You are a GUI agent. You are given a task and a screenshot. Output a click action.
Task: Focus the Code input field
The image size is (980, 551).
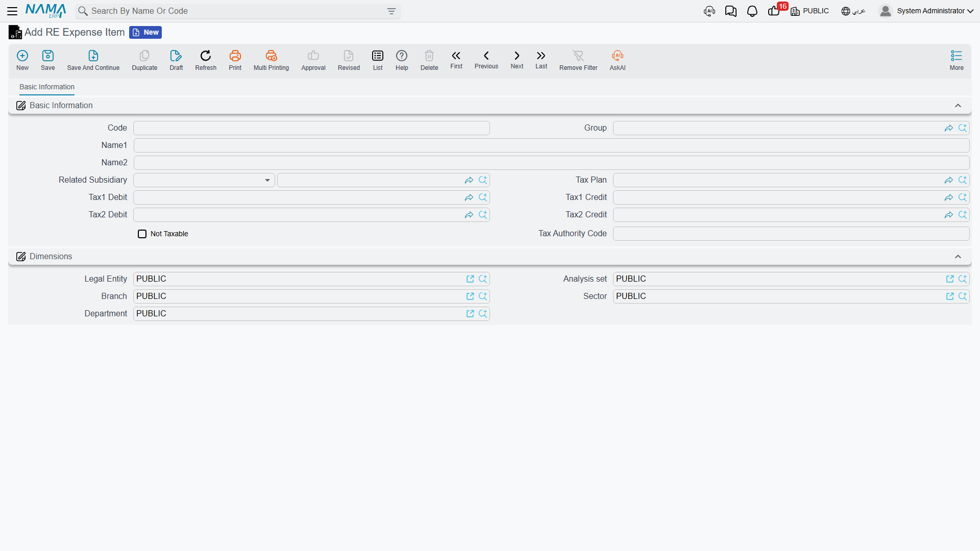[x=311, y=128]
